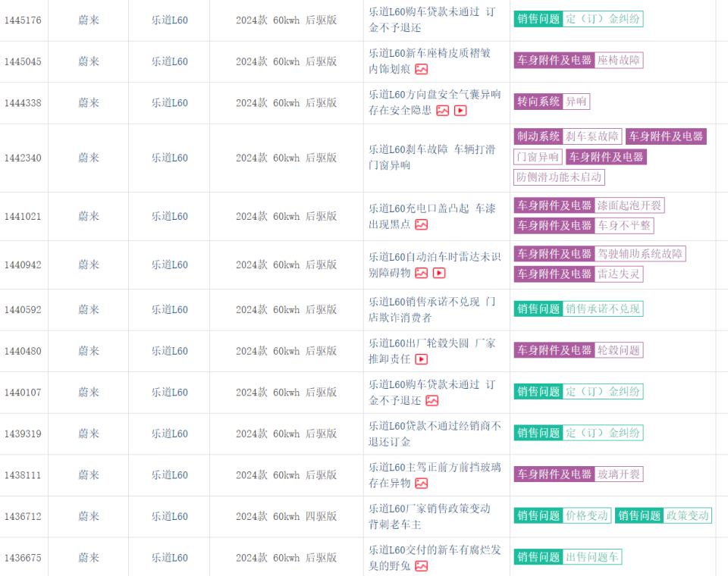Open complaint title in row 1440107
The image size is (728, 576).
(431, 392)
